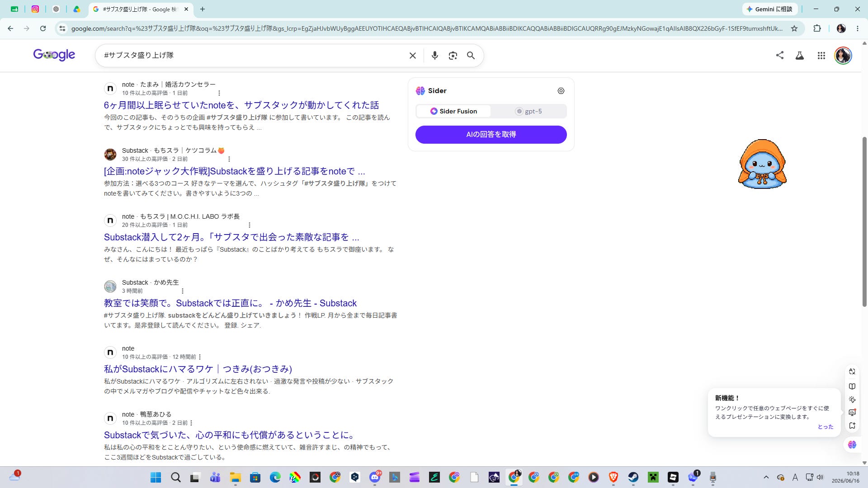Open the Google apps grid
Screen dimensions: 868x488
(x=821, y=56)
